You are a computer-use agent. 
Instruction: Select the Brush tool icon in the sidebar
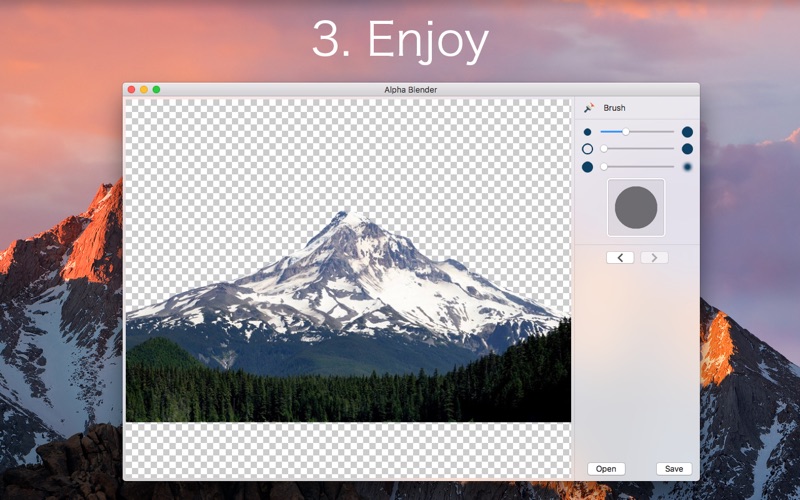tap(589, 108)
